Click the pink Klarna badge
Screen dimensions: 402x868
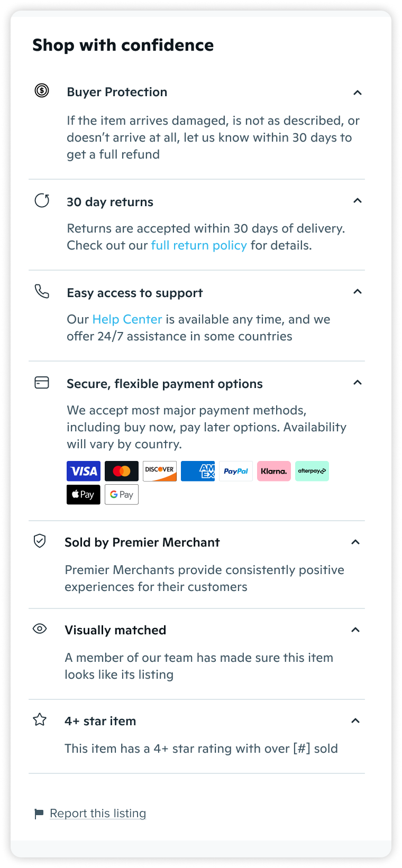[x=274, y=471]
